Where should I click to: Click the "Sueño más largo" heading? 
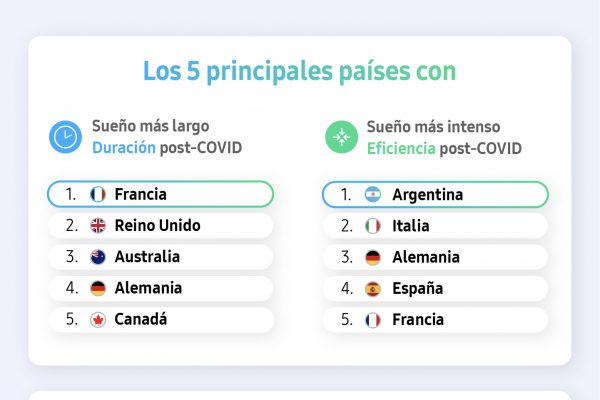(148, 127)
